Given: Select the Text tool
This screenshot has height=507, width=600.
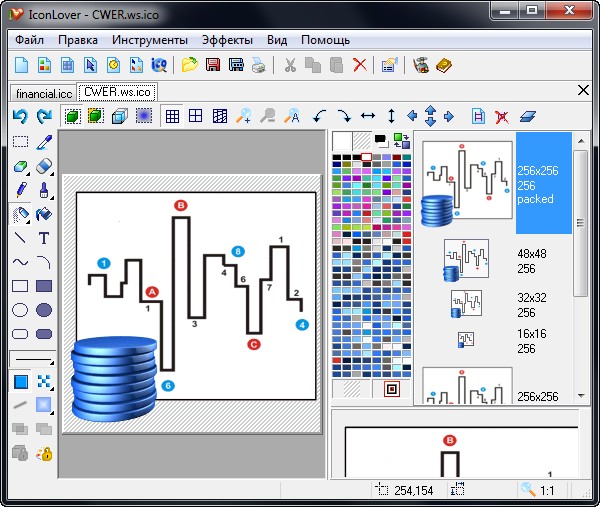Looking at the screenshot, I should 44,238.
